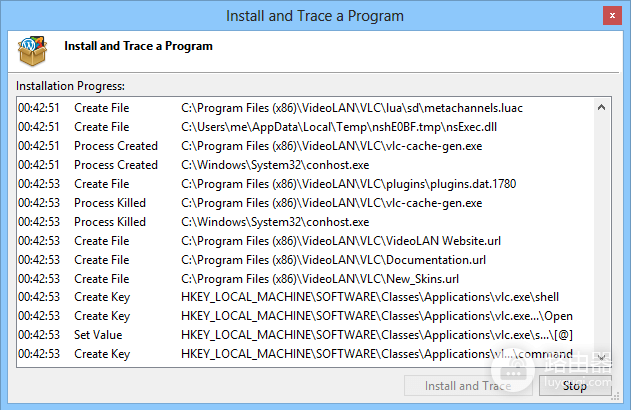Select Process Killed vlc-cache-gen.exe row
The width and height of the screenshot is (631, 410).
305,203
